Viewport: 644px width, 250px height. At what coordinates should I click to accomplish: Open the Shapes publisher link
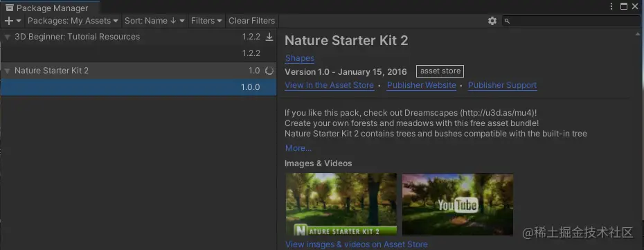[299, 58]
